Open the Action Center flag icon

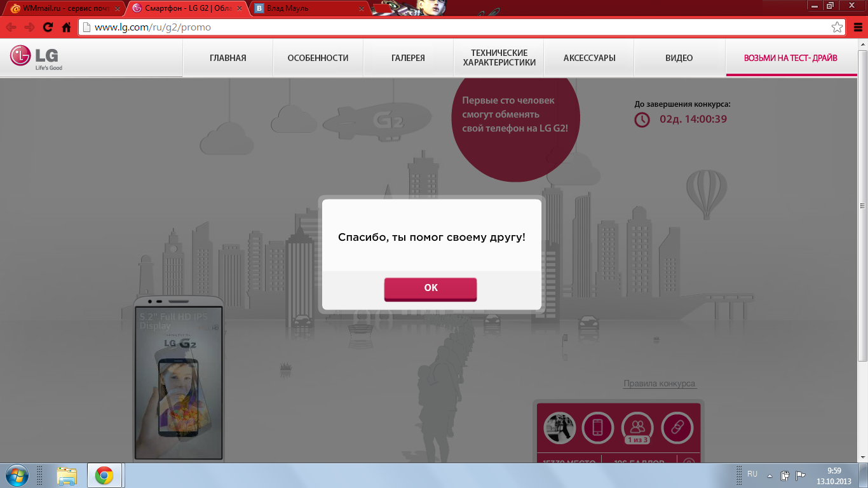click(x=801, y=475)
